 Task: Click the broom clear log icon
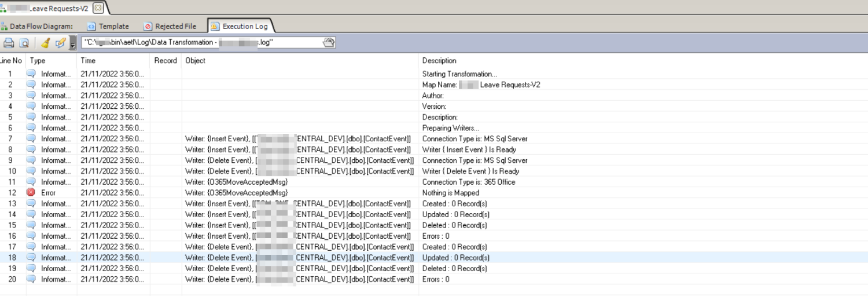46,43
